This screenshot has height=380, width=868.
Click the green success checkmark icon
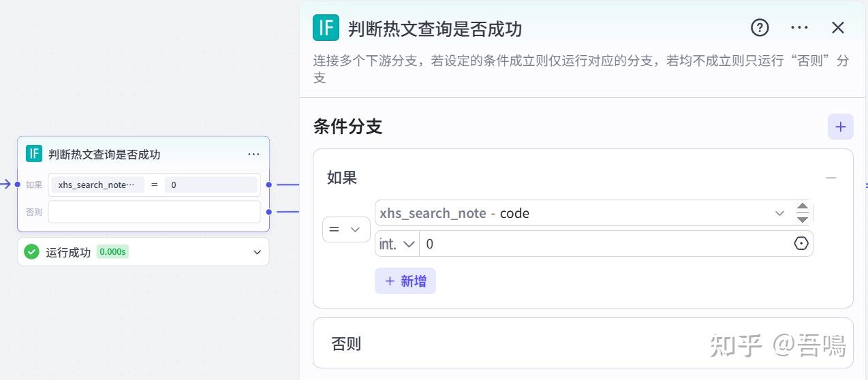pyautogui.click(x=31, y=252)
